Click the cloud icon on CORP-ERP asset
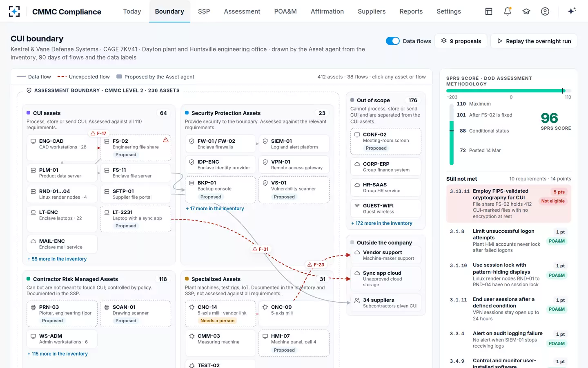588x368 pixels. pyautogui.click(x=357, y=164)
